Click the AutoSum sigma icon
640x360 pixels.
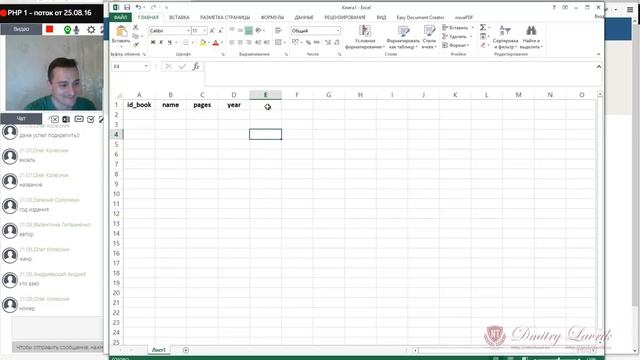pyautogui.click(x=483, y=27)
